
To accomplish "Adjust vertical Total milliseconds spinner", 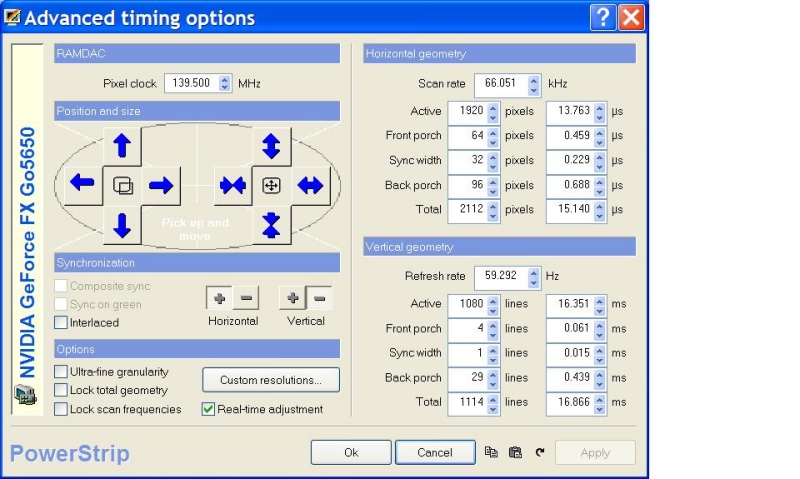I will coord(600,403).
